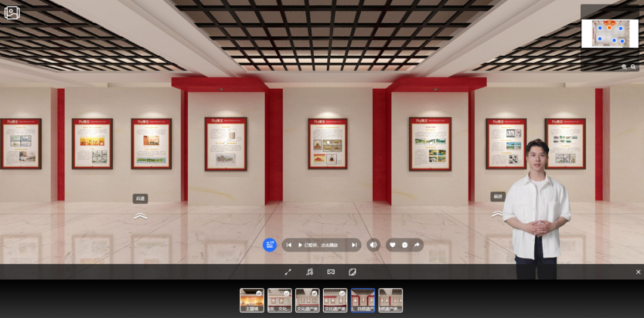Click the share arrow icon

pos(417,245)
